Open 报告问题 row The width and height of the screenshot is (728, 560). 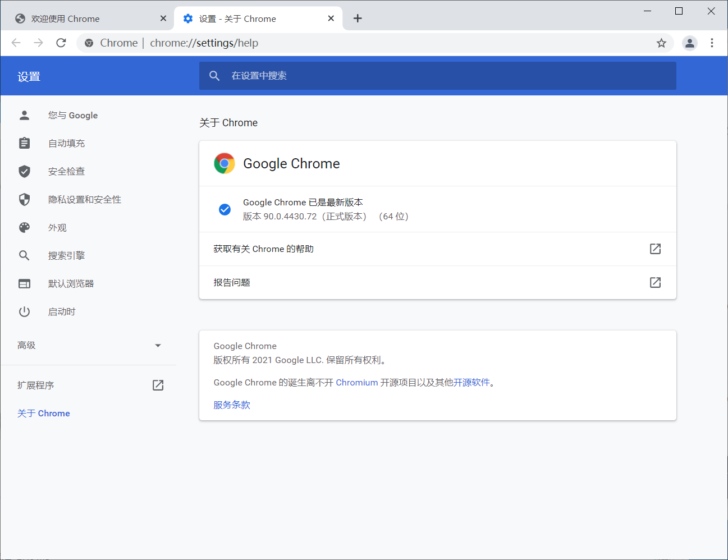point(438,282)
